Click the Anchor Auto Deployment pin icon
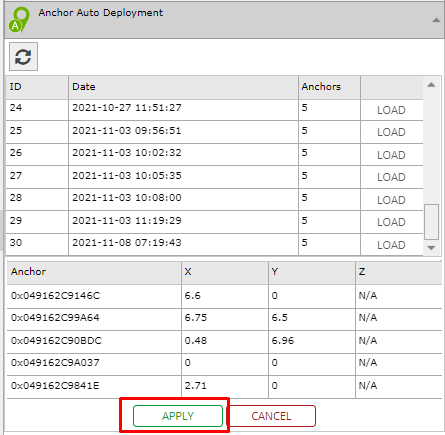 click(x=19, y=20)
